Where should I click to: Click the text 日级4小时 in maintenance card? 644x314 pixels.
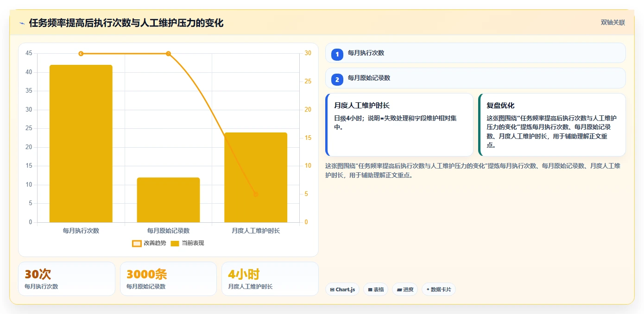click(x=349, y=118)
